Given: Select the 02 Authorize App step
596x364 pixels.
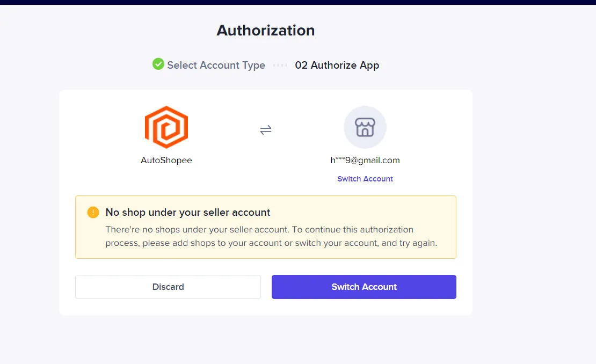Looking at the screenshot, I should (x=337, y=65).
